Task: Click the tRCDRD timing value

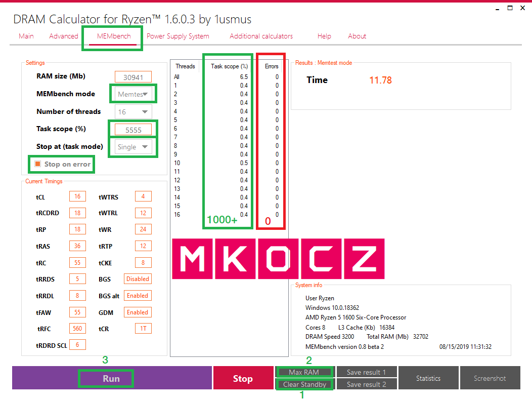Action: (77, 213)
